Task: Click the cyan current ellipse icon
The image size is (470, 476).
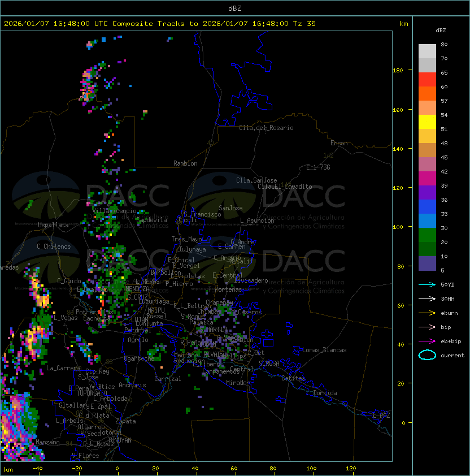Action: tap(427, 355)
